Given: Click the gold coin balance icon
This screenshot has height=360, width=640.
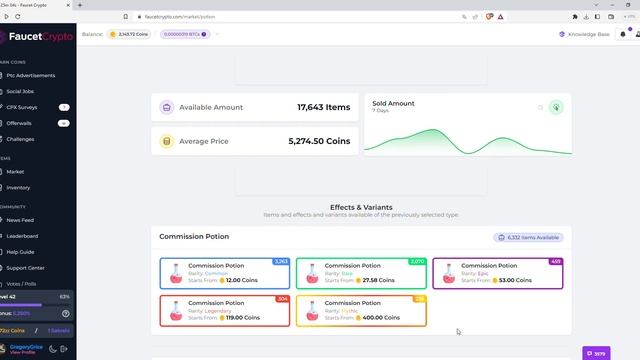Looking at the screenshot, I should coord(113,34).
